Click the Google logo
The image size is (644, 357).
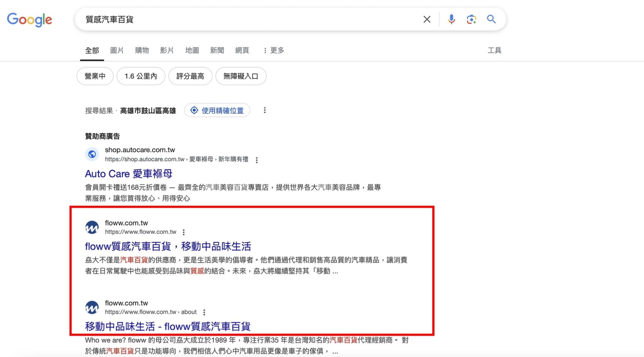tap(30, 19)
